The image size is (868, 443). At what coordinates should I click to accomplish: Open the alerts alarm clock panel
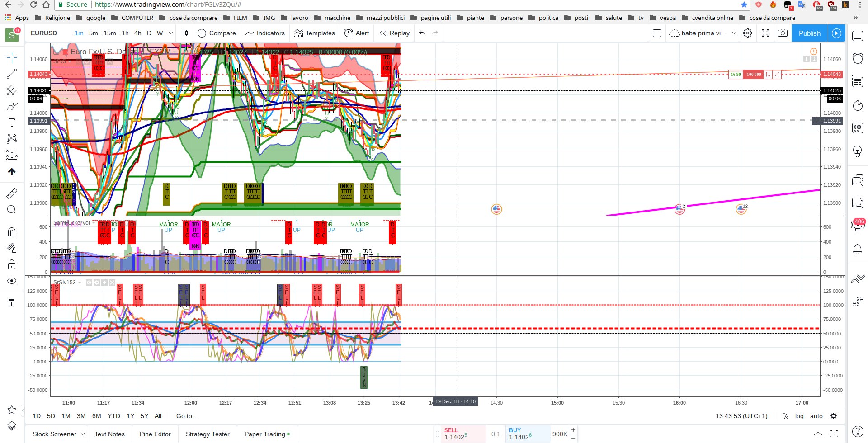pyautogui.click(x=858, y=58)
